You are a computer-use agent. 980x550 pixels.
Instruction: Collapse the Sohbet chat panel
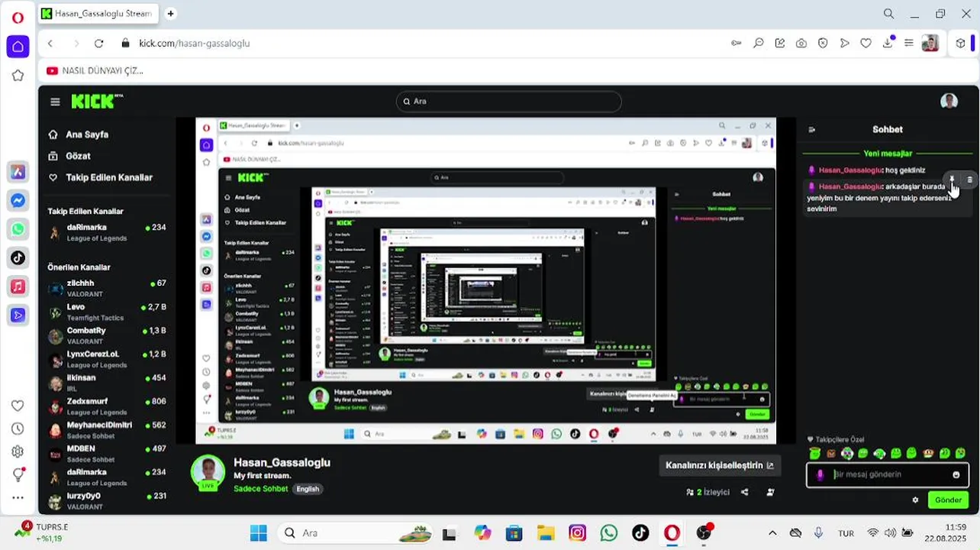812,130
